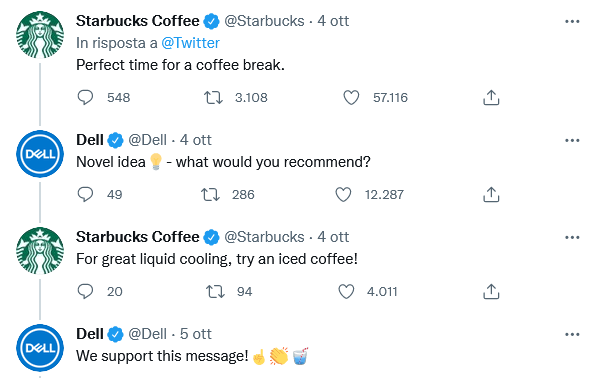Open the @Starbucks handle on first tweet
The image size is (598, 378).
coord(264,21)
